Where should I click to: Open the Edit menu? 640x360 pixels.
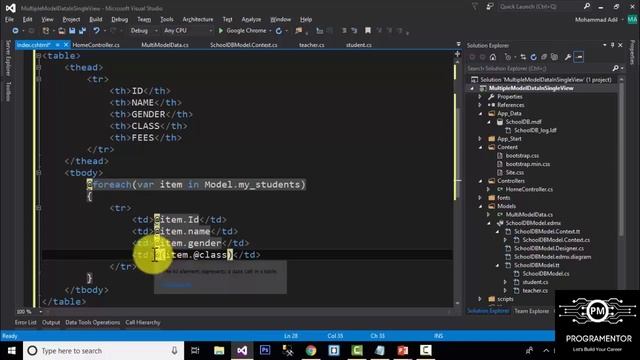(27, 19)
